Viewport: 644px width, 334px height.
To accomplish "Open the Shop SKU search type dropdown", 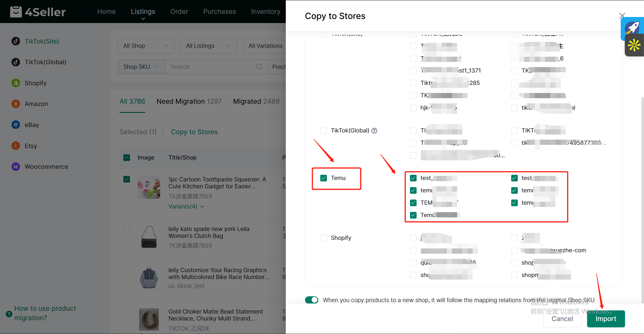I will click(x=141, y=67).
